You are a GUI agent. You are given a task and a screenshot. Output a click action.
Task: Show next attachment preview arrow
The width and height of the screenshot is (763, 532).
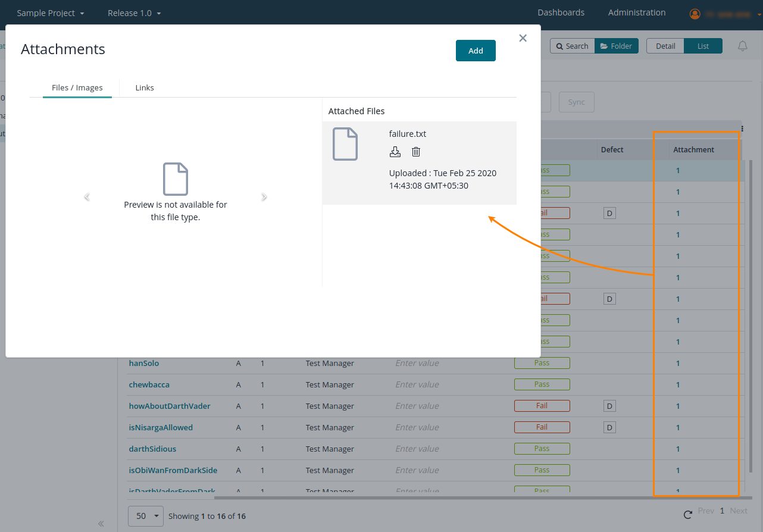coord(264,197)
